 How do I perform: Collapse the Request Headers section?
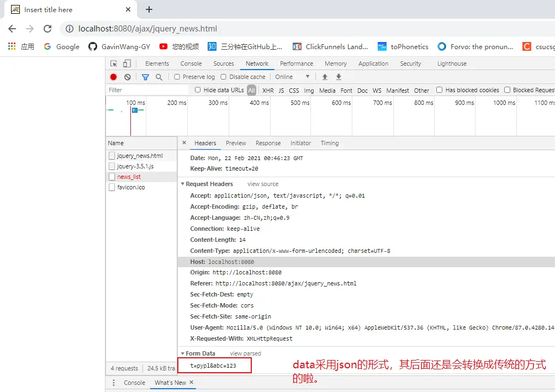[x=183, y=184]
